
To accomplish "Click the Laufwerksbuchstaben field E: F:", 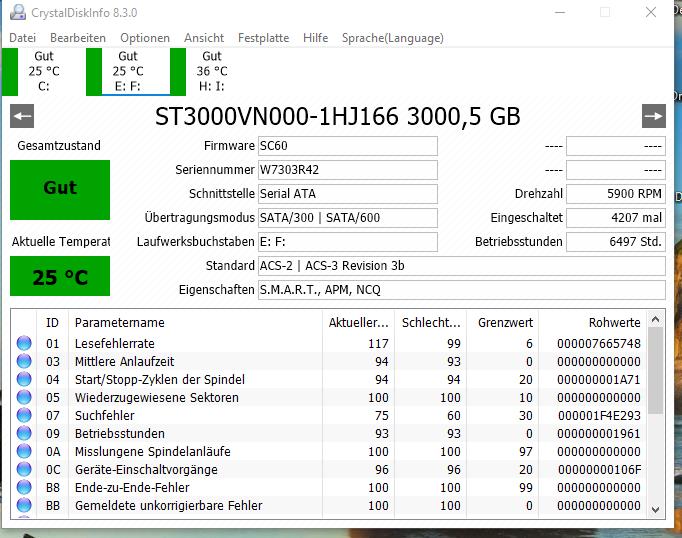I will point(348,241).
